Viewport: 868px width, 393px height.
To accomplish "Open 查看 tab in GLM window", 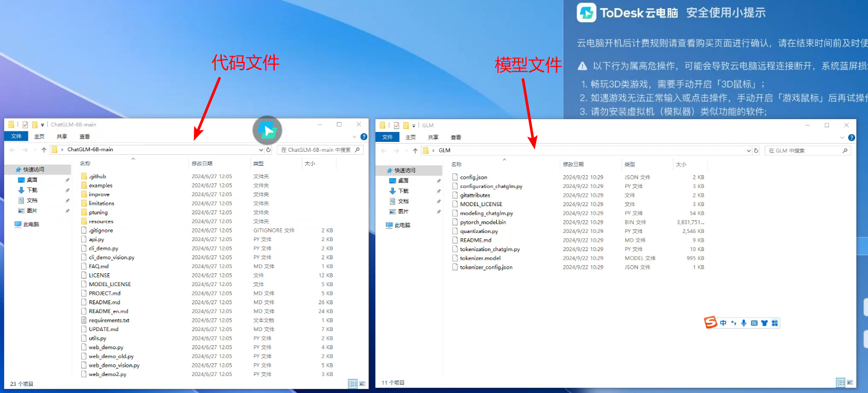I will (456, 137).
